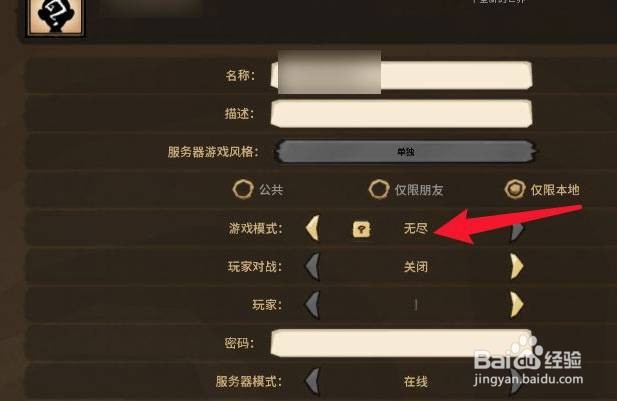Click right arrow for 服务器模式
617x401 pixels.
coord(517,381)
